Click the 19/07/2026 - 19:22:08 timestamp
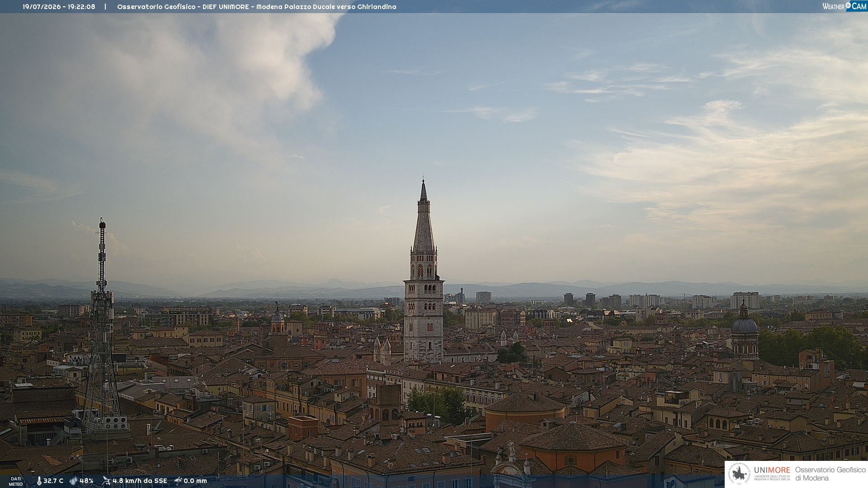 [x=59, y=7]
